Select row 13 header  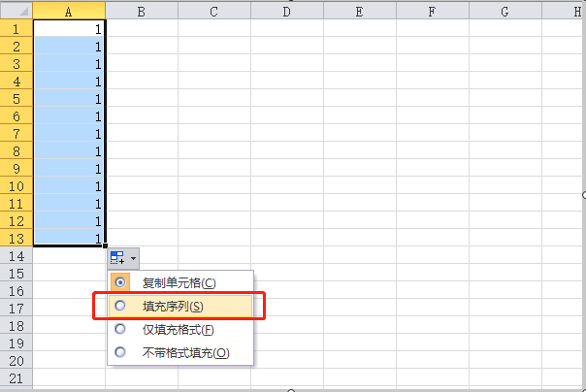16,238
